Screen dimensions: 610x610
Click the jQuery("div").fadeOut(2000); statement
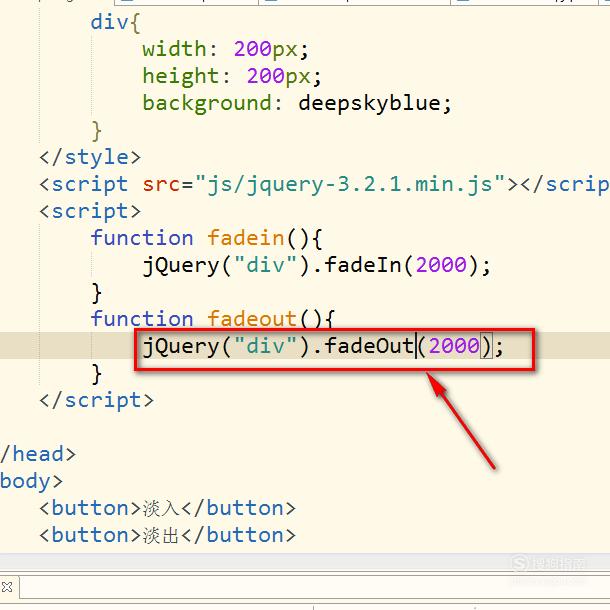323,346
